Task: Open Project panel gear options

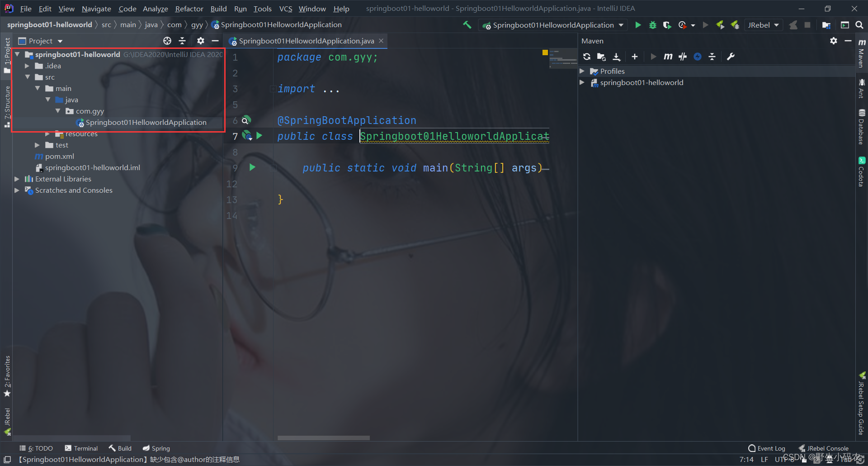Action: click(x=201, y=41)
